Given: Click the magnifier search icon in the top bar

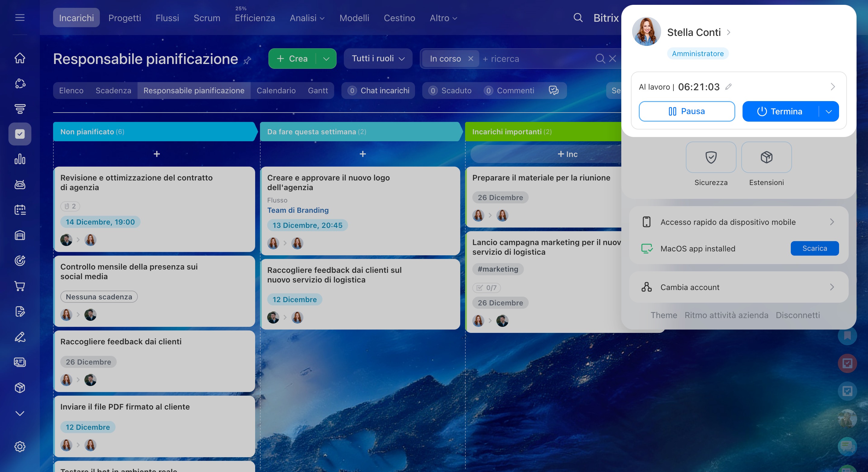Looking at the screenshot, I should [x=578, y=18].
